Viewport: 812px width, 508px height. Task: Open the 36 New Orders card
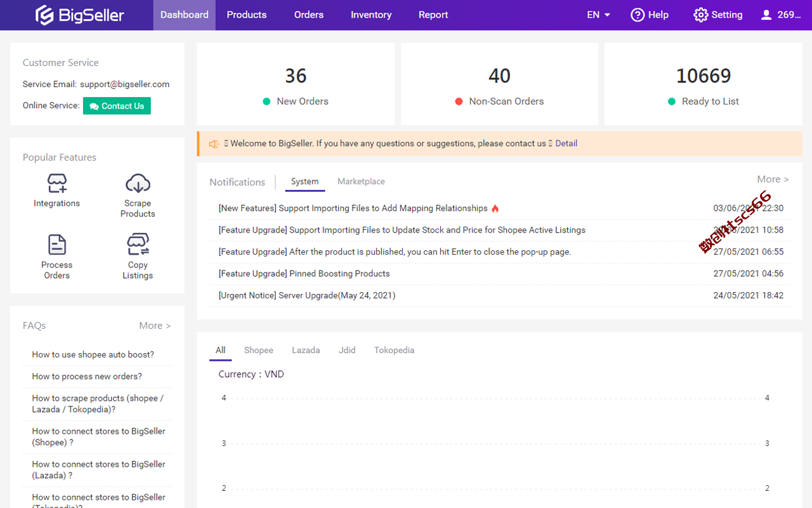296,84
